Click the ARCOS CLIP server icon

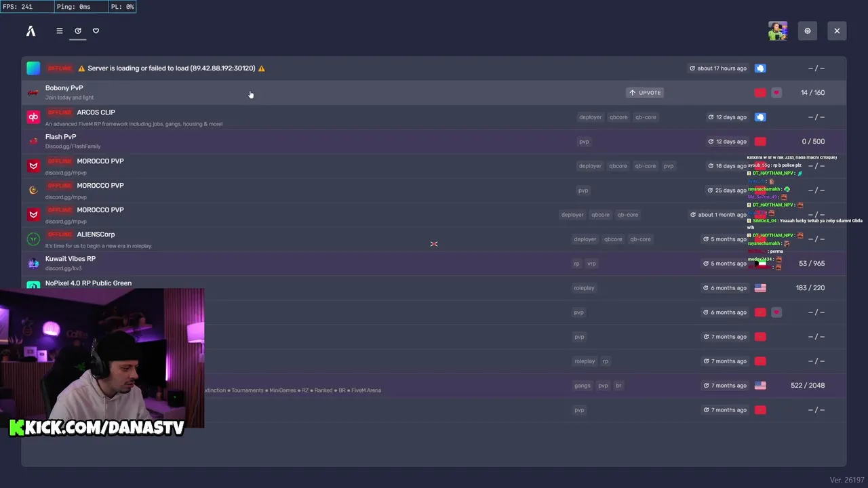point(33,117)
